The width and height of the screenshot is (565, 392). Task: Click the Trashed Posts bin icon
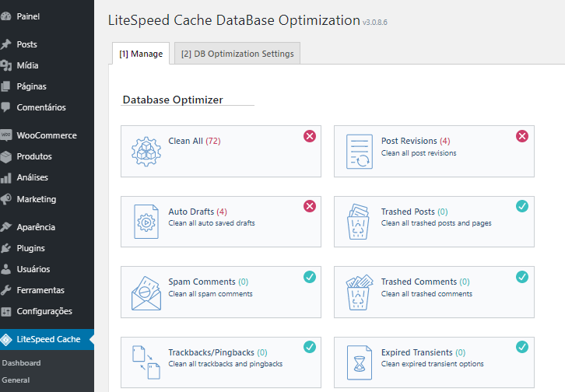coord(359,221)
